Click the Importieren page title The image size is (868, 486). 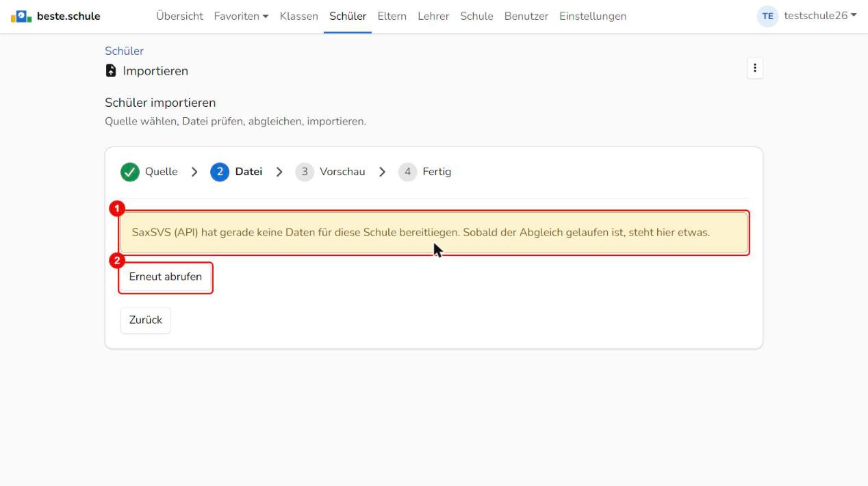155,71
